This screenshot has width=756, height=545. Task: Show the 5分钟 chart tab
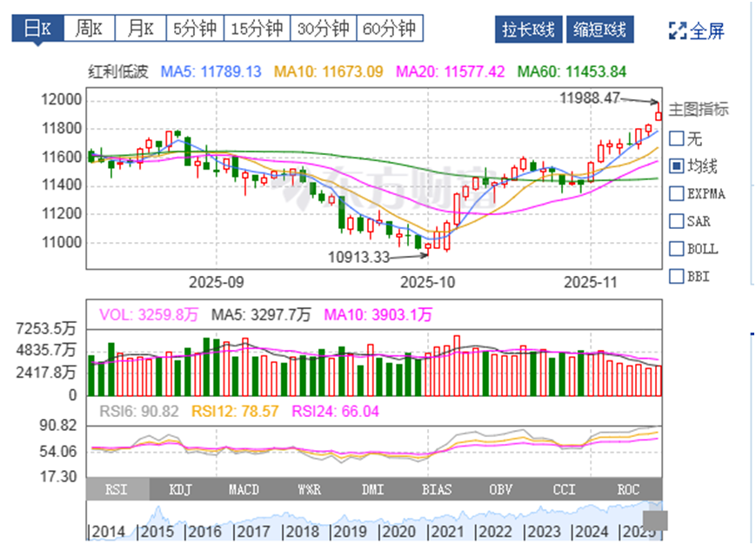195,29
